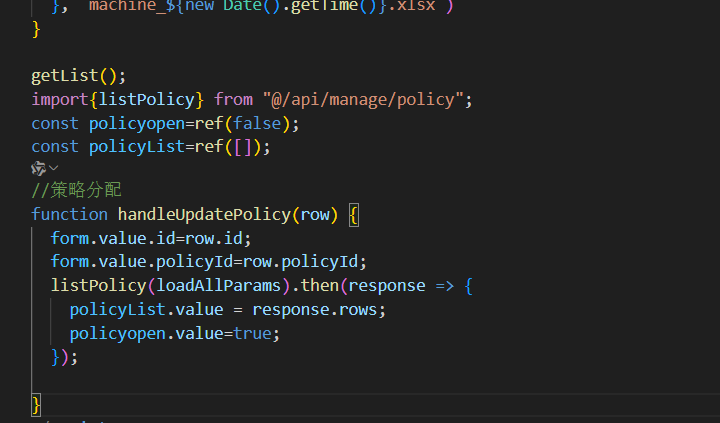The width and height of the screenshot is (720, 423).
Task: Click the closing }); of the then callback
Action: (x=64, y=357)
